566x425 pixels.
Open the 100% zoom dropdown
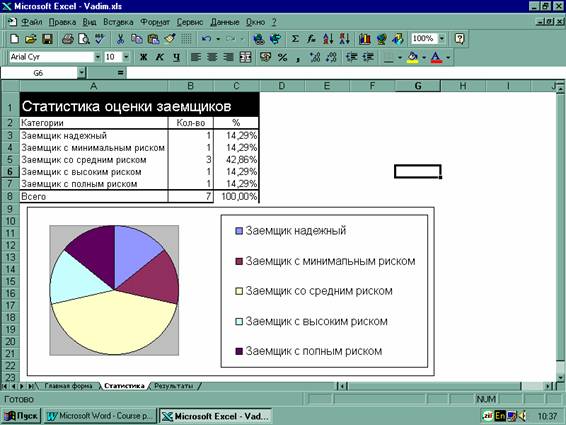click(442, 39)
